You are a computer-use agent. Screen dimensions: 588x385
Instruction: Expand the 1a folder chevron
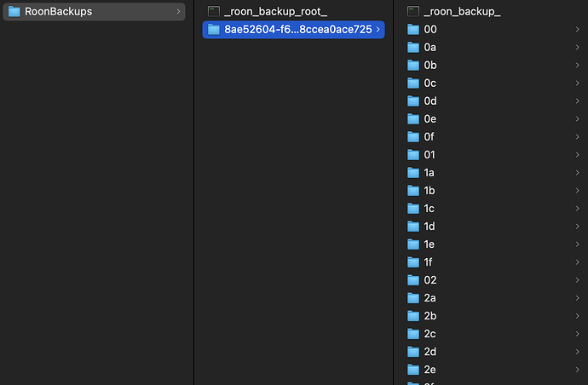click(x=578, y=173)
